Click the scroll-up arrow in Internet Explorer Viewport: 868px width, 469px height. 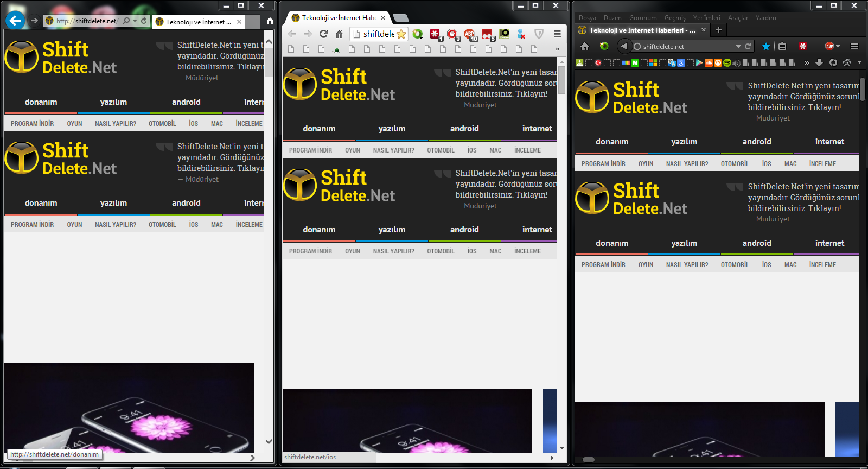(269, 42)
